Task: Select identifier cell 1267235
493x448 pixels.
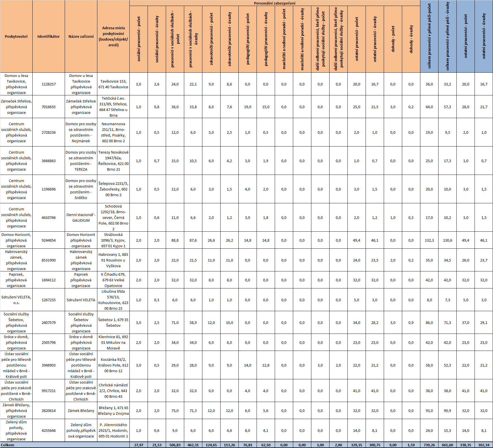Action: (x=49, y=300)
